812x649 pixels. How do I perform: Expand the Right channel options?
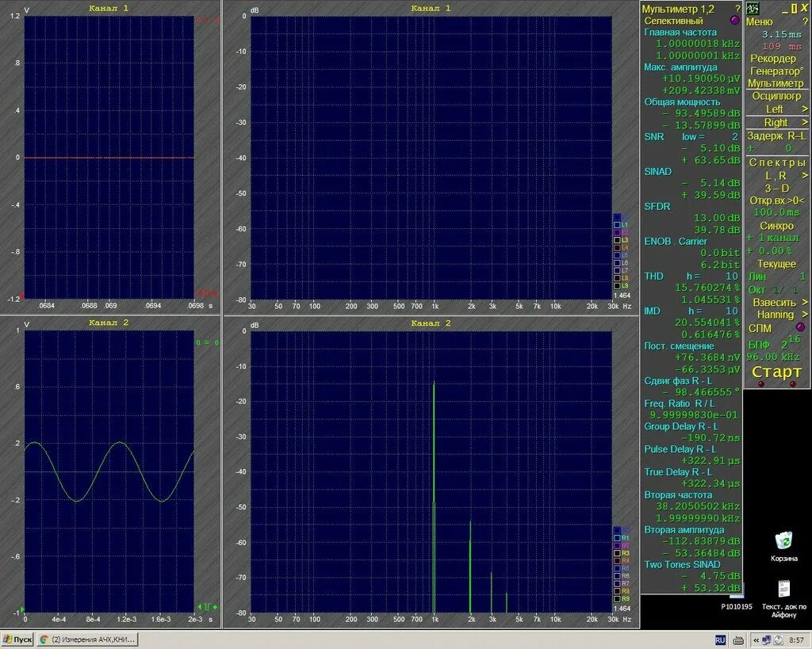[x=775, y=122]
